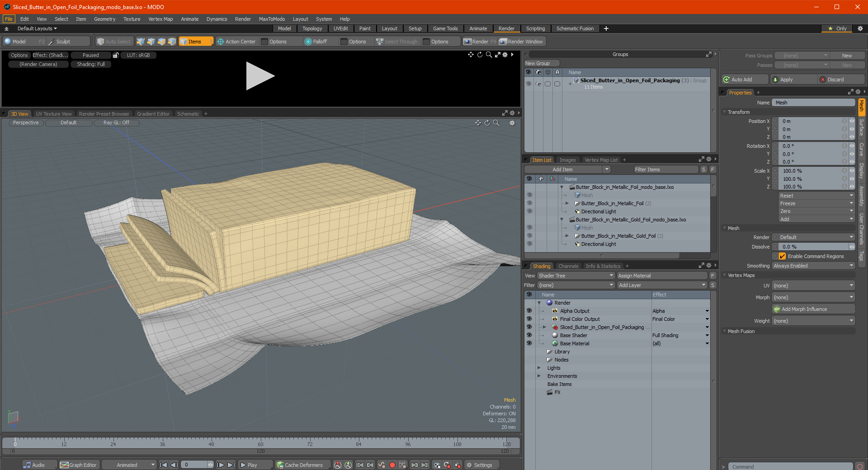Expand Butter_Block_in_Metallic_Foil tree item
Image resolution: width=868 pixels, height=470 pixels.
567,203
